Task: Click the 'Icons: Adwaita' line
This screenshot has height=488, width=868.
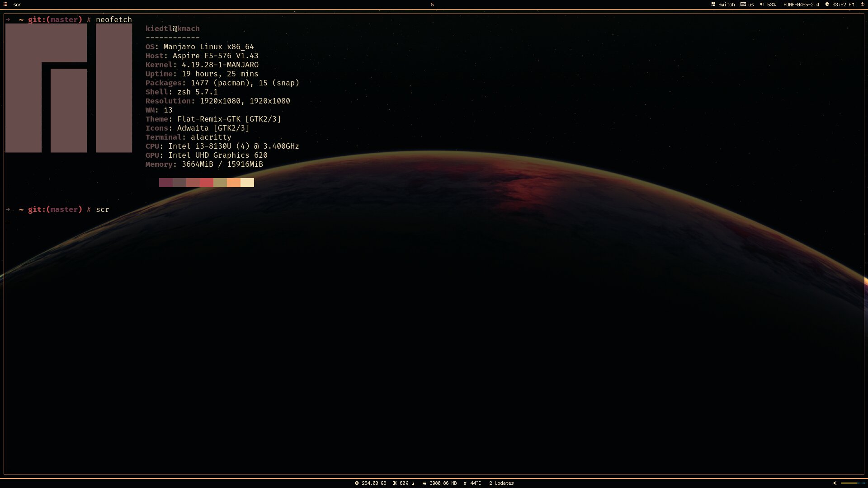Action: (x=198, y=128)
